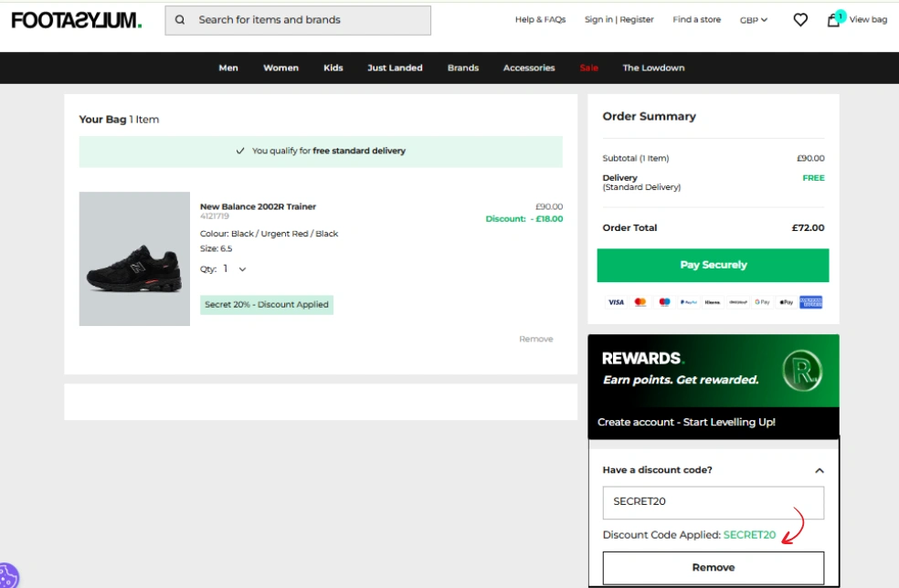Remove the applied SECRET20 discount code
Image resolution: width=899 pixels, height=588 pixels.
tap(713, 568)
